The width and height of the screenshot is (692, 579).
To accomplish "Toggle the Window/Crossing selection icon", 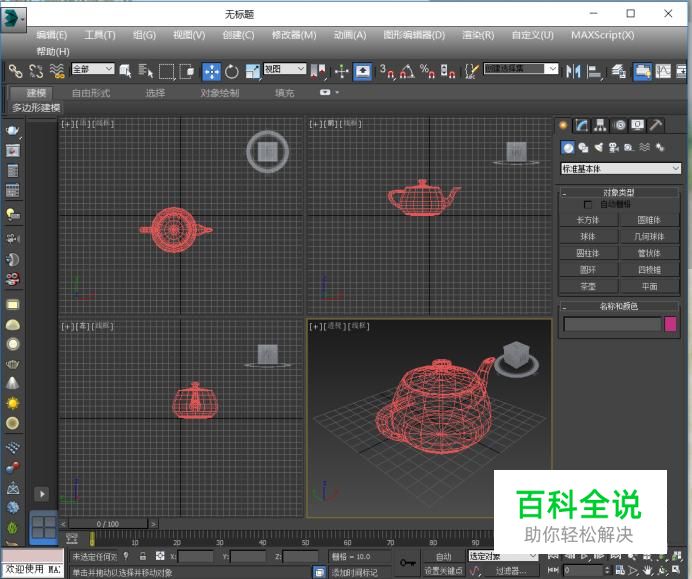I will 187,71.
